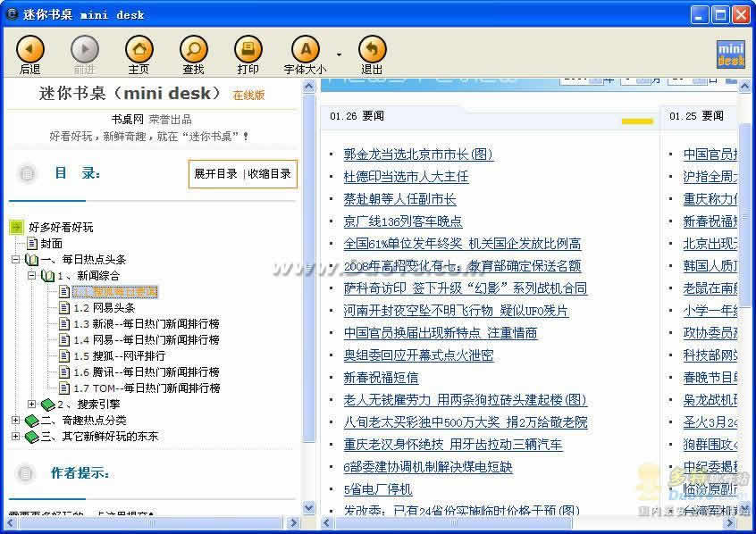
Task: Click the left panel's scroll-left arrow
Action: pyautogui.click(x=10, y=523)
